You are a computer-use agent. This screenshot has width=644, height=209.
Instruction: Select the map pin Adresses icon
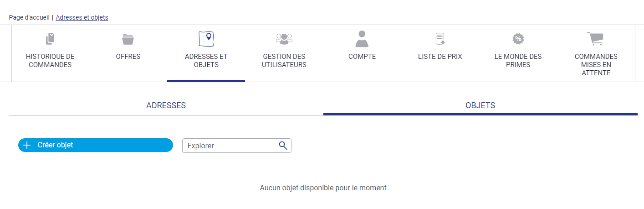coord(206,39)
